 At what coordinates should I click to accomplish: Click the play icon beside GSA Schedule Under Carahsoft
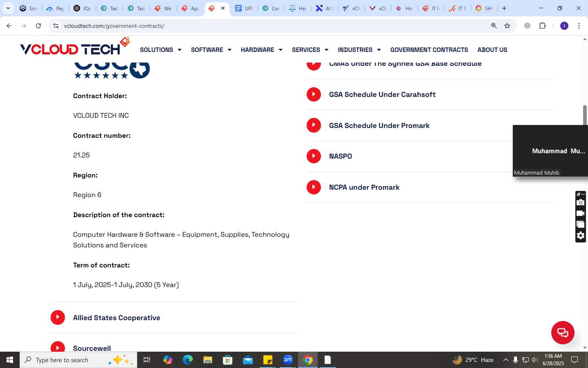314,94
